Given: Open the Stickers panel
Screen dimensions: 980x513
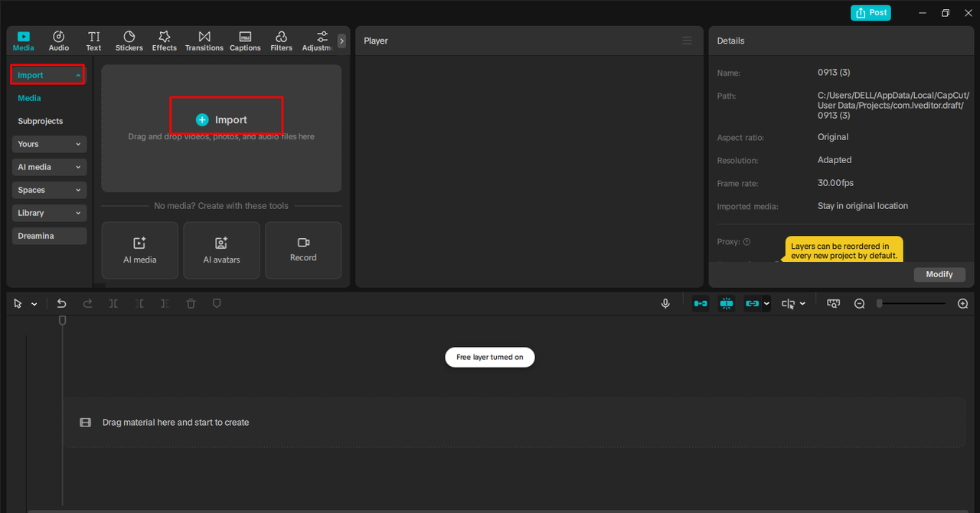Looking at the screenshot, I should coord(129,41).
